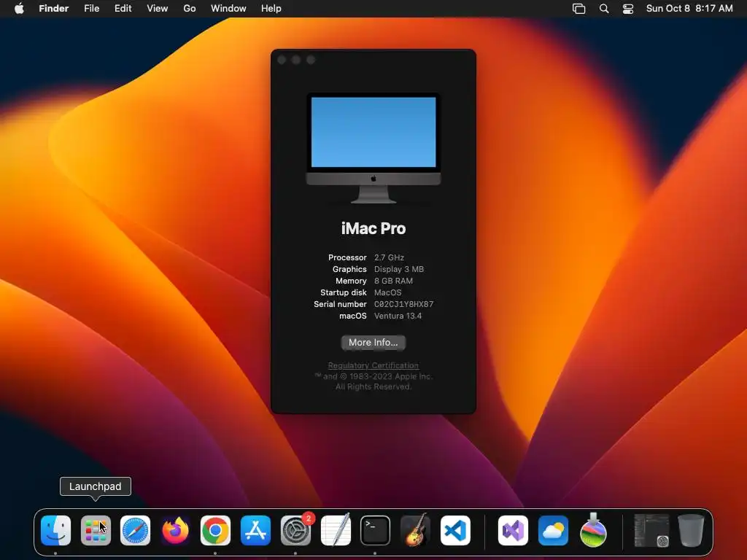Click the 8 GB RAM value
Image resolution: width=747 pixels, height=560 pixels.
pos(393,281)
